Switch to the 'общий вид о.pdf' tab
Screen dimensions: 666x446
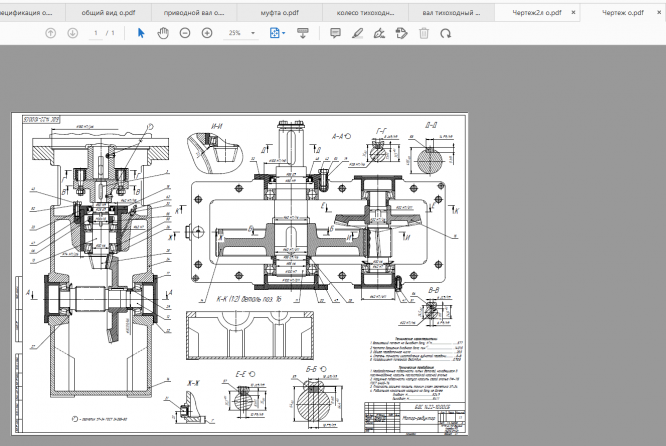107,12
